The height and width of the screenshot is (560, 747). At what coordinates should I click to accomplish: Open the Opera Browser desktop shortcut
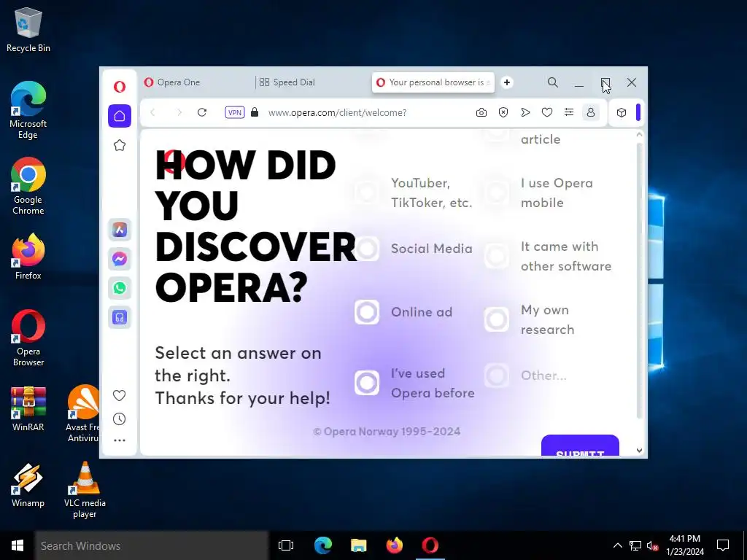coord(28,338)
